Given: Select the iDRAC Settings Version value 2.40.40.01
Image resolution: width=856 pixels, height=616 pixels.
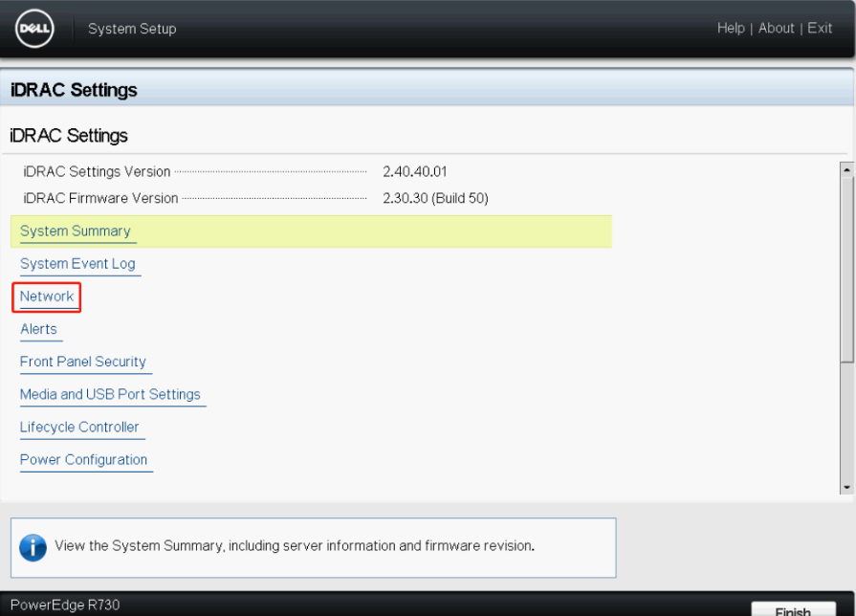Looking at the screenshot, I should click(x=415, y=172).
